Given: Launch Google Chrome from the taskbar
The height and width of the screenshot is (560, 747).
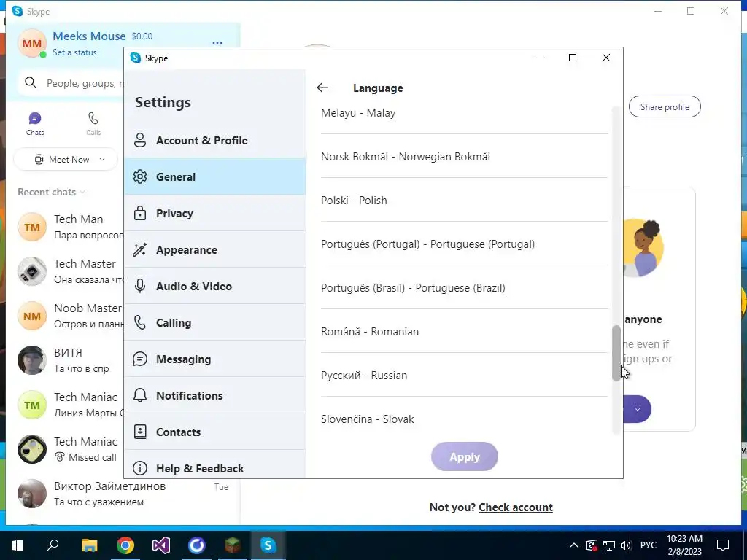Looking at the screenshot, I should click(125, 545).
